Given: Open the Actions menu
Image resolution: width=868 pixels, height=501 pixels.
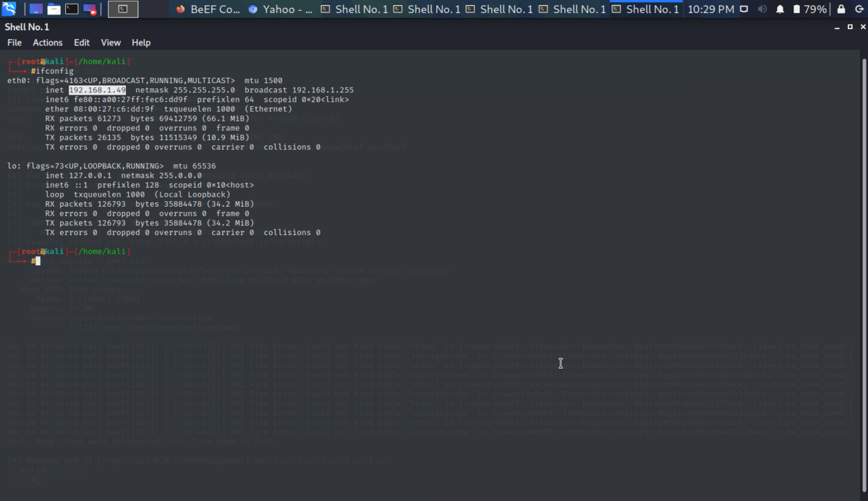Looking at the screenshot, I should (48, 43).
